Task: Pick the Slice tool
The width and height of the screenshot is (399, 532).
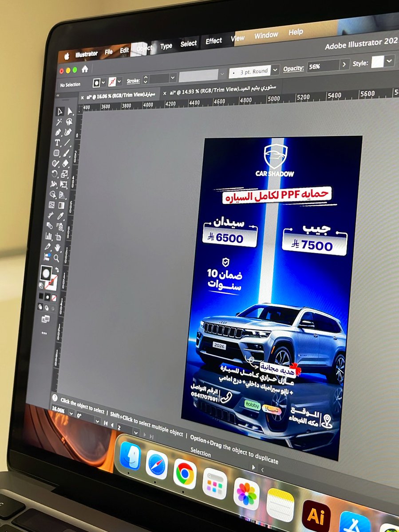Action: [48, 246]
